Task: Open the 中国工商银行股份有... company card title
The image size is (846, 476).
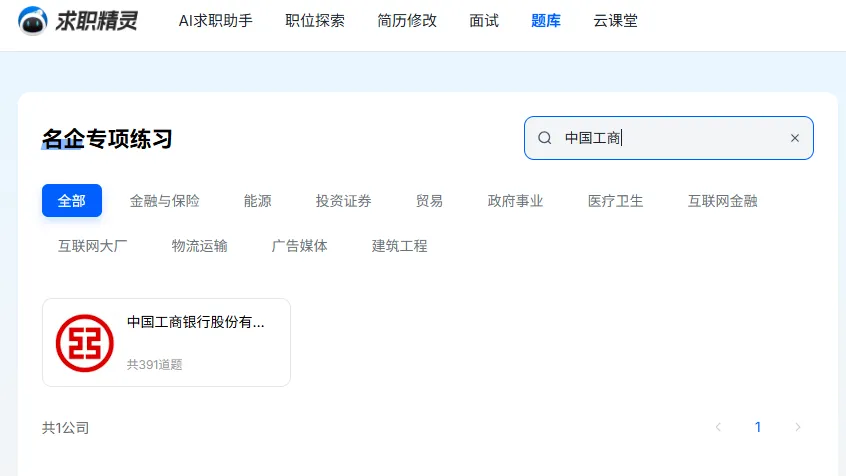Action: (x=195, y=322)
